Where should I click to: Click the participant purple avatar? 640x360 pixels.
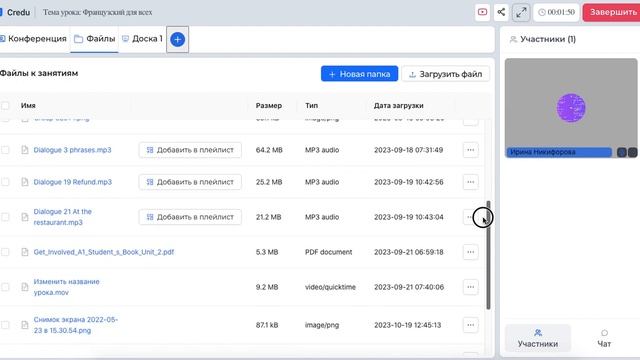click(x=571, y=108)
